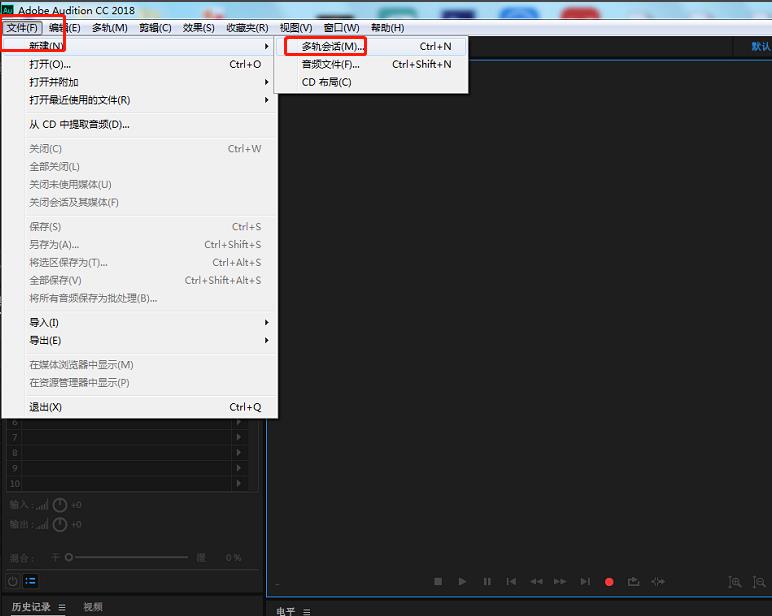This screenshot has width=772, height=616.
Task: Select 从 CD 中提取音频(D)...
Action: pyautogui.click(x=140, y=125)
